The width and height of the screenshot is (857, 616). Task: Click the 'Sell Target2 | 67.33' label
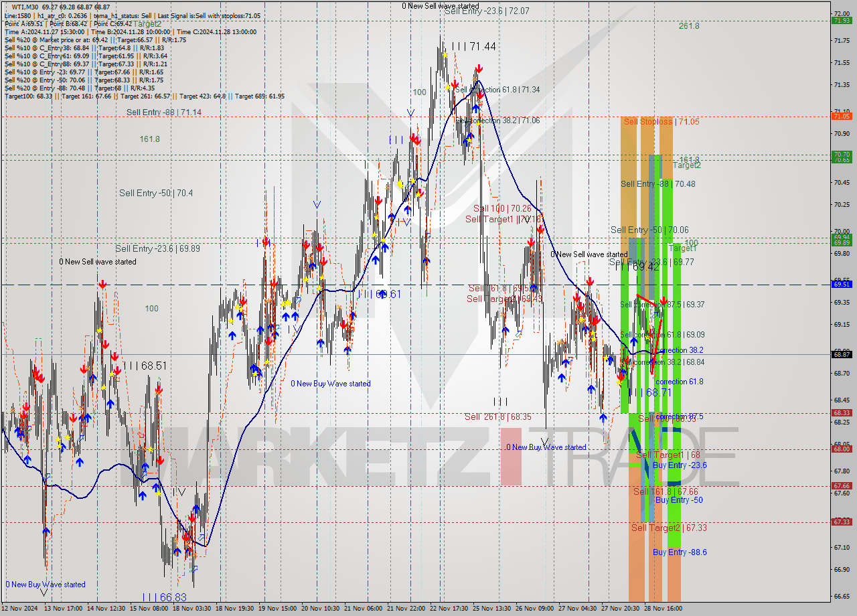click(x=669, y=528)
